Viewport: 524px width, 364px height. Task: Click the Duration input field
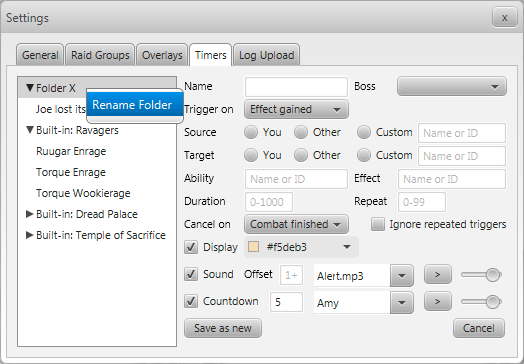point(269,202)
